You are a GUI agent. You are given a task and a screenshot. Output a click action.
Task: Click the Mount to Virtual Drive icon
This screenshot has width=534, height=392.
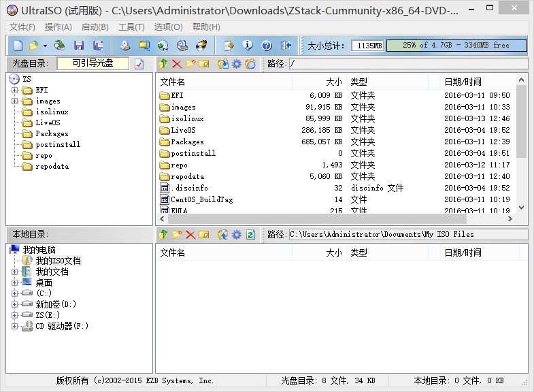click(x=182, y=46)
